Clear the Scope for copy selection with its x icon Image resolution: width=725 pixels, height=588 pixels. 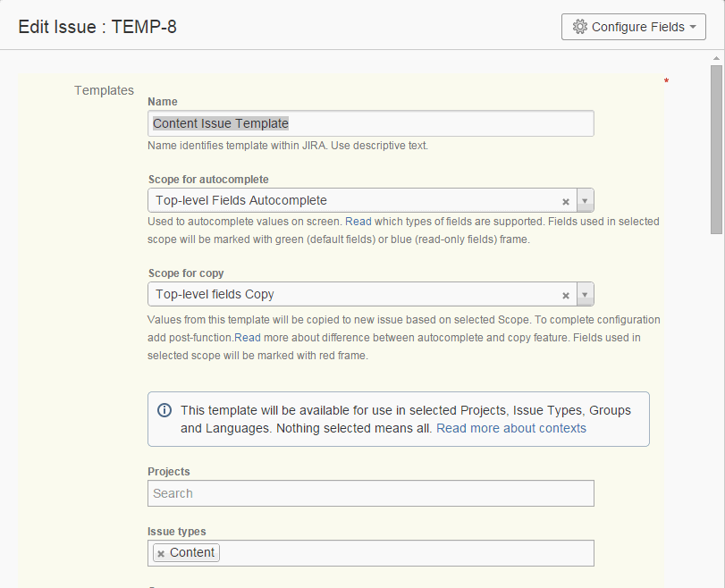coord(566,294)
